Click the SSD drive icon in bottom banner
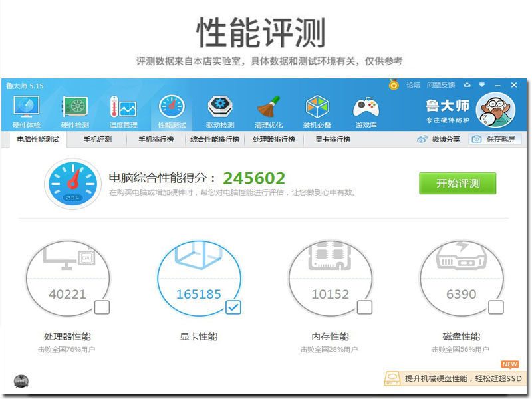The image size is (532, 399). pyautogui.click(x=392, y=378)
